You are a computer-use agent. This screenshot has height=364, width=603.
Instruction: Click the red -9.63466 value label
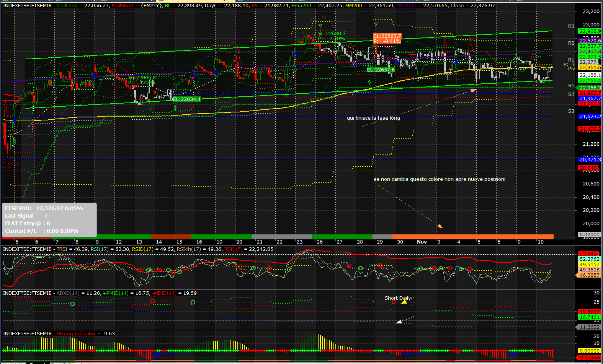tap(589, 358)
